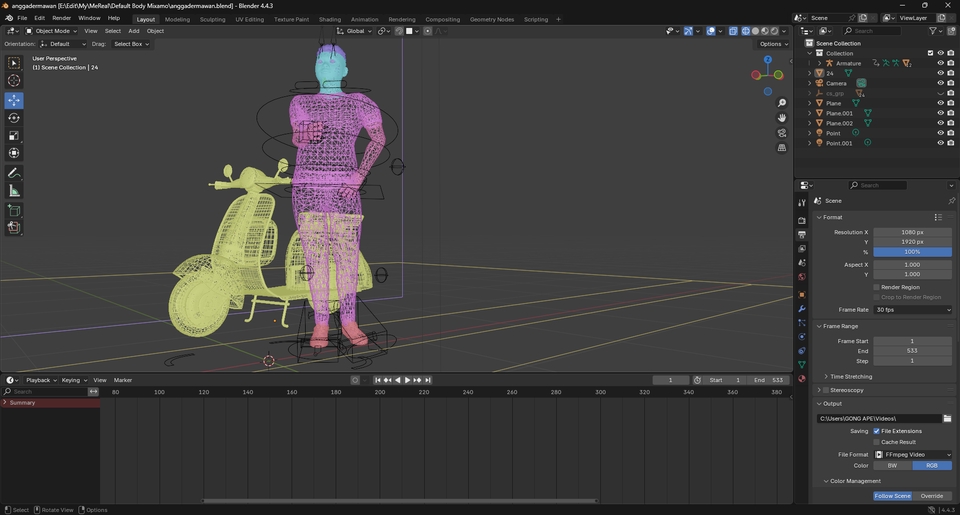Enable the Render Region checkbox

pos(877,287)
